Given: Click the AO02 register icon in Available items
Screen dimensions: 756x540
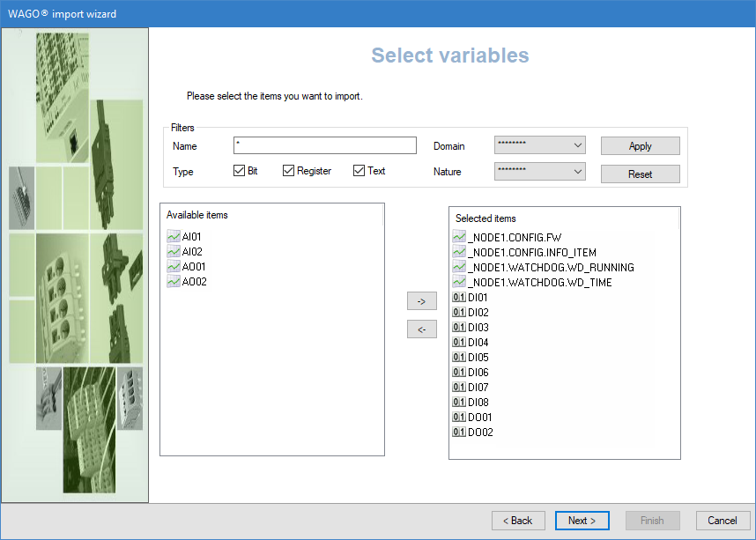Looking at the screenshot, I should tap(173, 282).
